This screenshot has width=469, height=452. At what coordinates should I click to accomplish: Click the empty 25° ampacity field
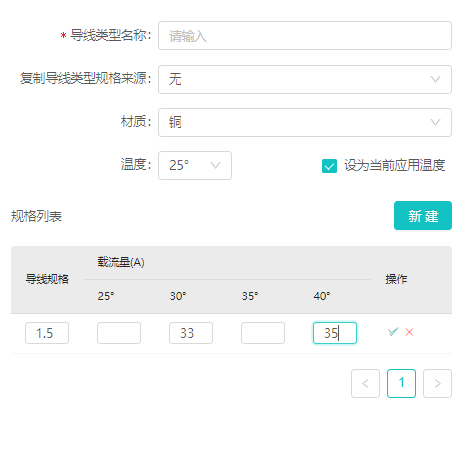point(119,333)
